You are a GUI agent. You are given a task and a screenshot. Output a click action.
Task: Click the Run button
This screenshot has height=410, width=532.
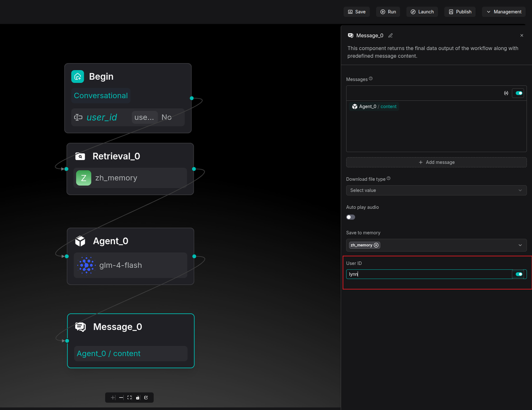(388, 12)
